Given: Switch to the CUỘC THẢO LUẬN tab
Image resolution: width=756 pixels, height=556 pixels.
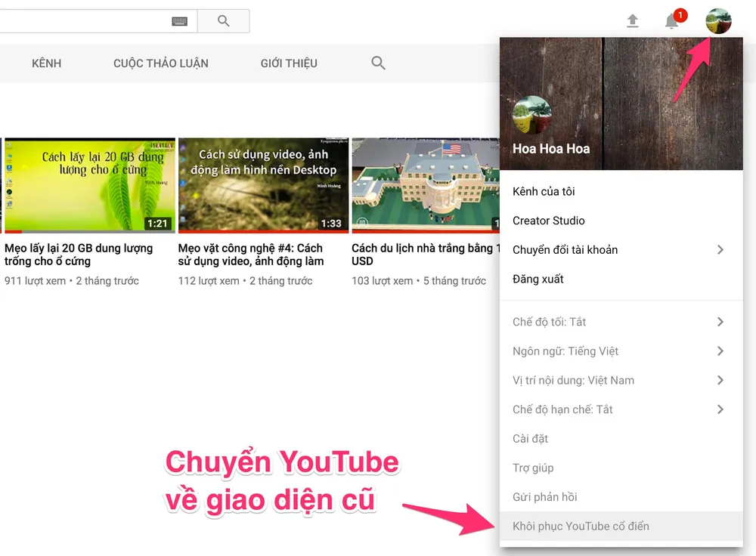Looking at the screenshot, I should point(161,63).
